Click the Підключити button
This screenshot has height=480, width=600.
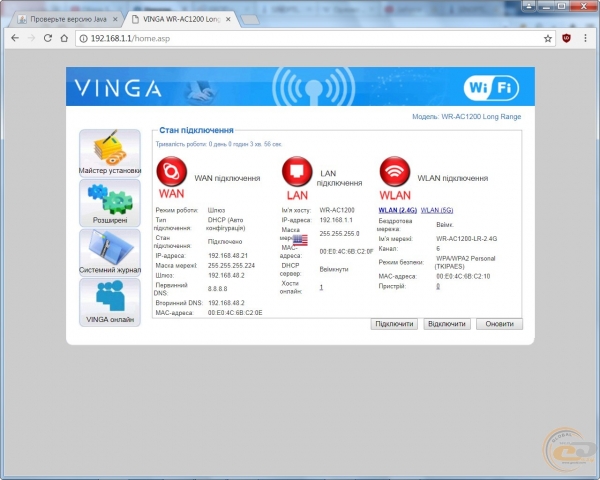pos(394,324)
